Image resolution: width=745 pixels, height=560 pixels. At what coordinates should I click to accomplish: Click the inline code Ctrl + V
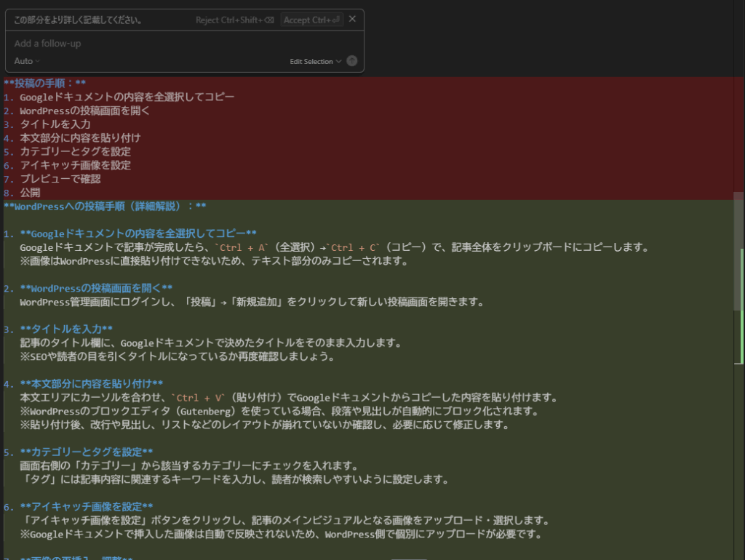pyautogui.click(x=202, y=398)
